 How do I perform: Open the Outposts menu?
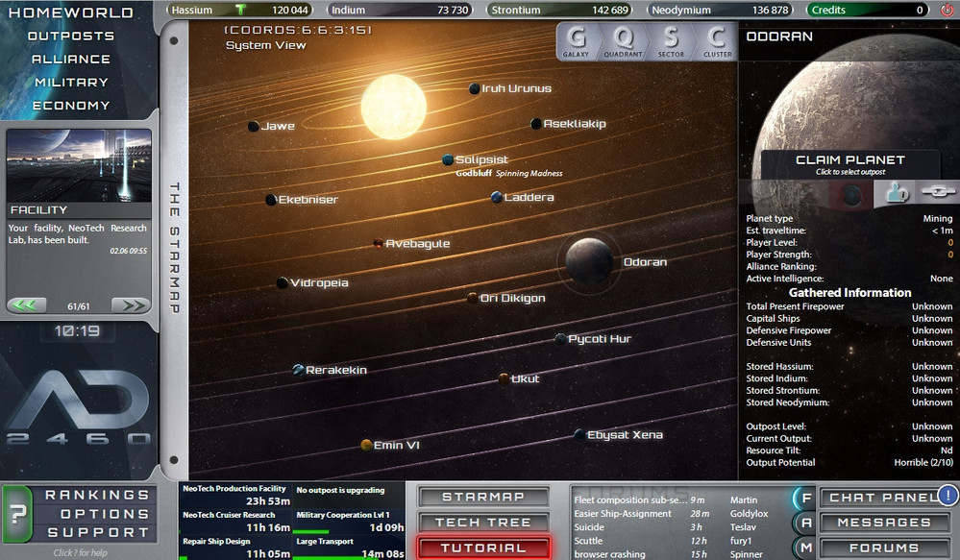click(x=71, y=37)
